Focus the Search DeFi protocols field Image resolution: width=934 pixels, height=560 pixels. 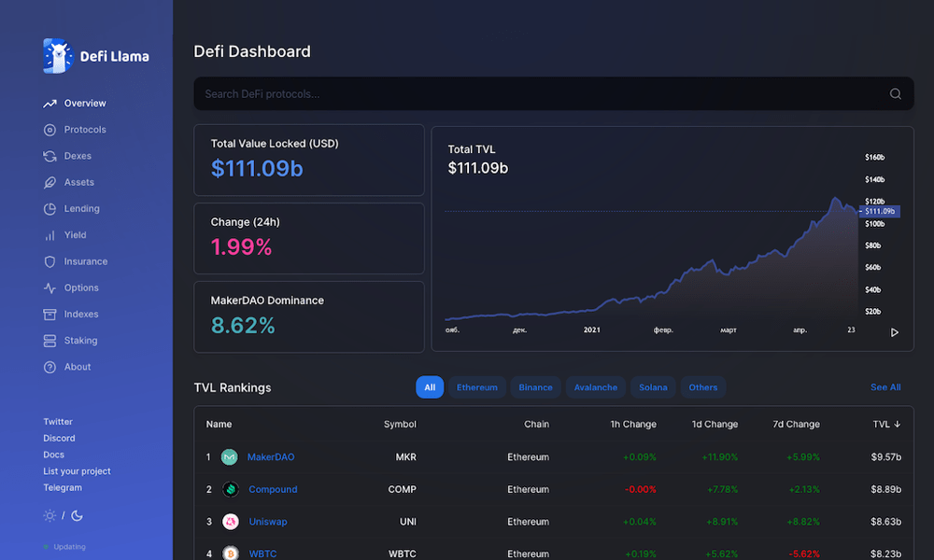point(553,94)
